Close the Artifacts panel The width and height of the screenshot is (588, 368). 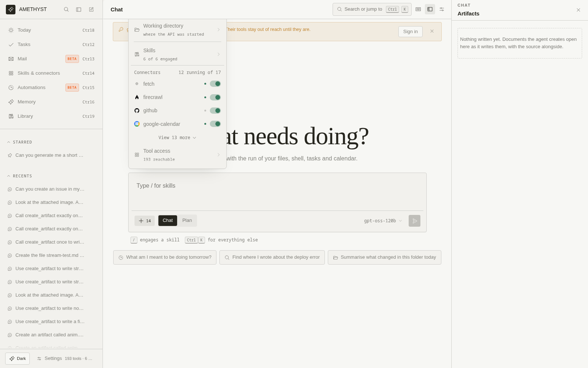point(578,10)
